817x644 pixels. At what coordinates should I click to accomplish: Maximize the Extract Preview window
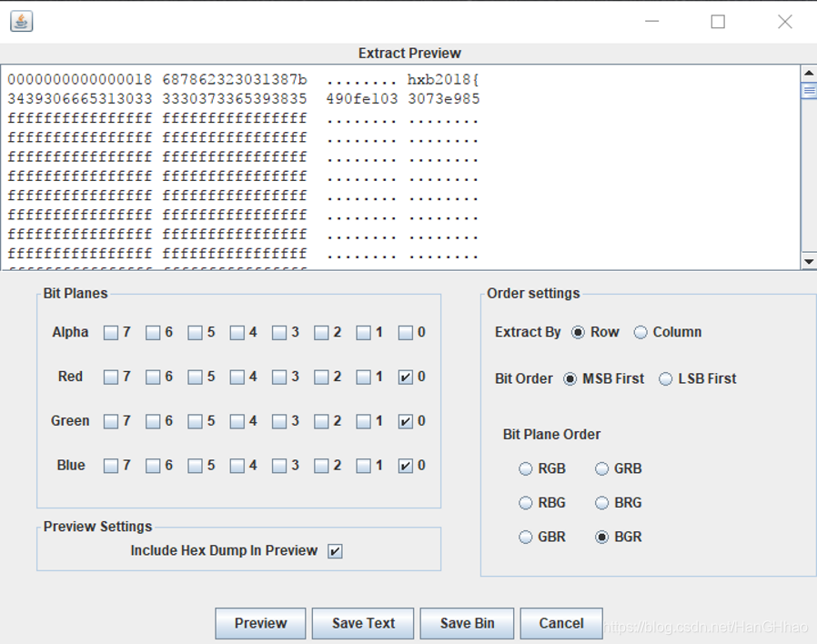click(x=718, y=21)
